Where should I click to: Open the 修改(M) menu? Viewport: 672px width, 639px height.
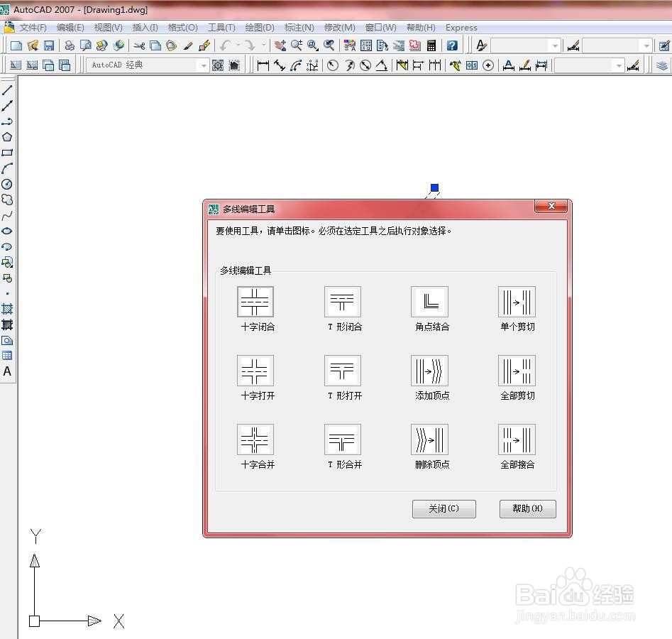pos(339,28)
